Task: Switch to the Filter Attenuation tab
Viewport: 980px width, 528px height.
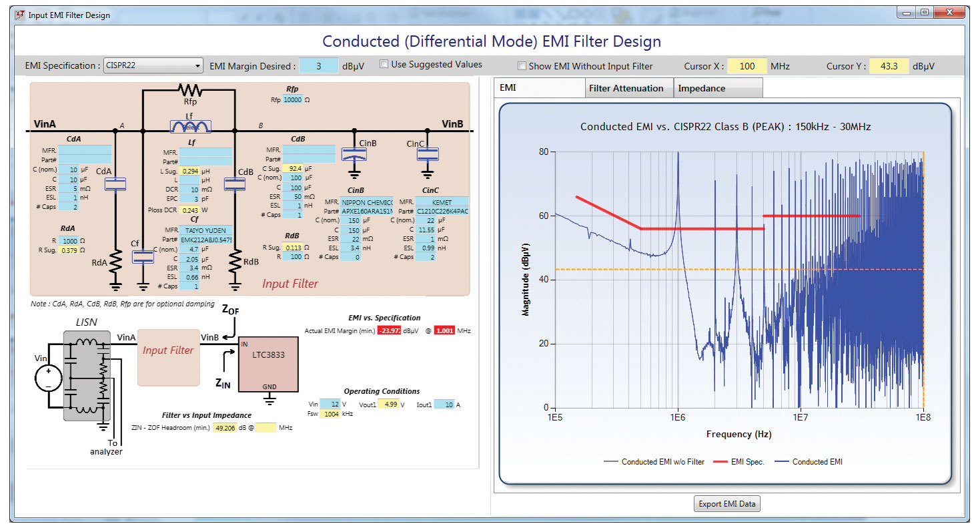Action: pos(626,88)
